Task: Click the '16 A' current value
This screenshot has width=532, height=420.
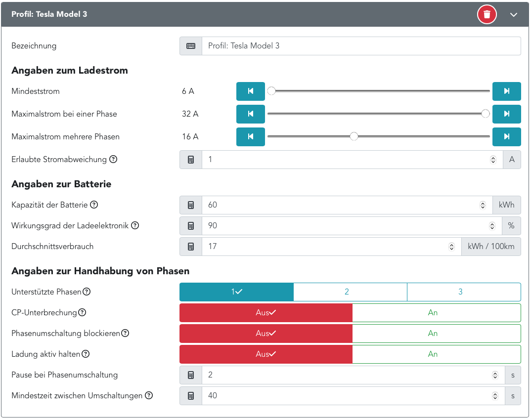Action: [190, 136]
